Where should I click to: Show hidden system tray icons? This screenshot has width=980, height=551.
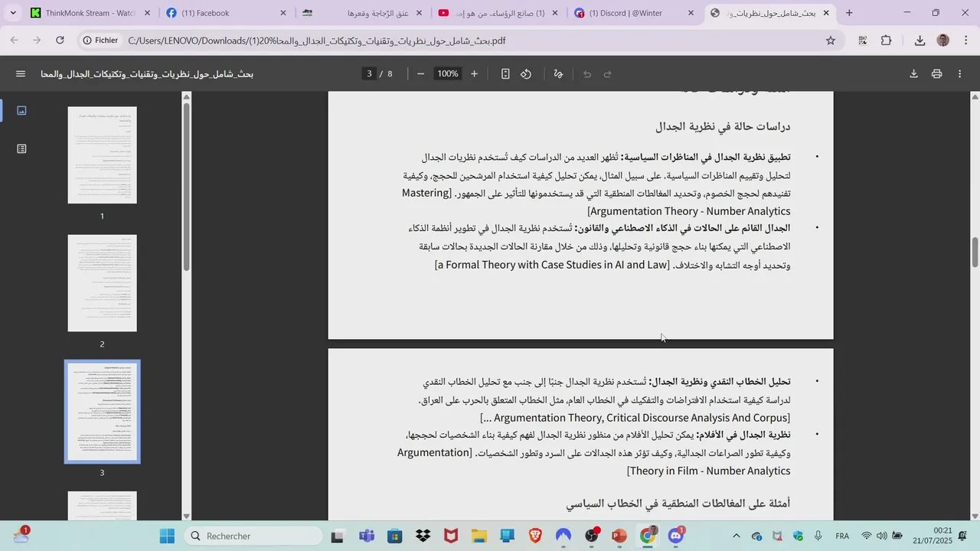click(x=737, y=536)
